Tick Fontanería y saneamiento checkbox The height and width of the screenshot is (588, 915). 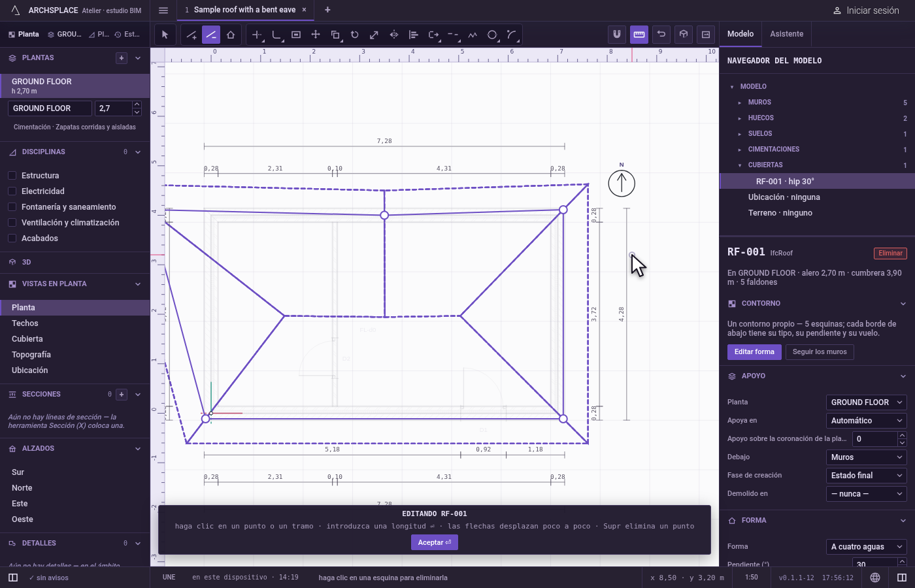[x=12, y=207]
